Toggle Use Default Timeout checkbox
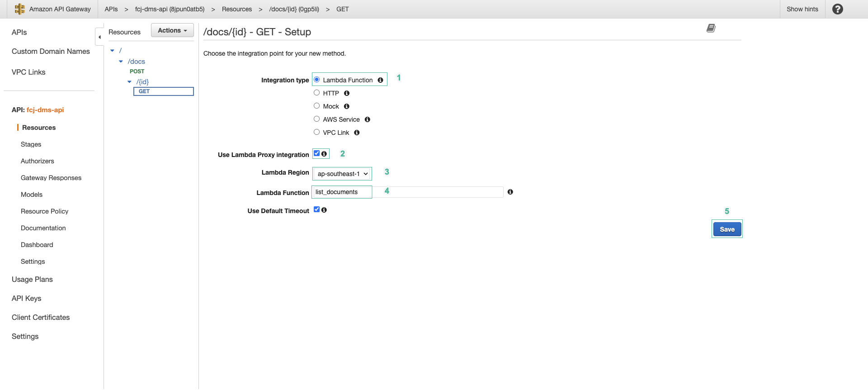This screenshot has height=390, width=868. pos(317,209)
